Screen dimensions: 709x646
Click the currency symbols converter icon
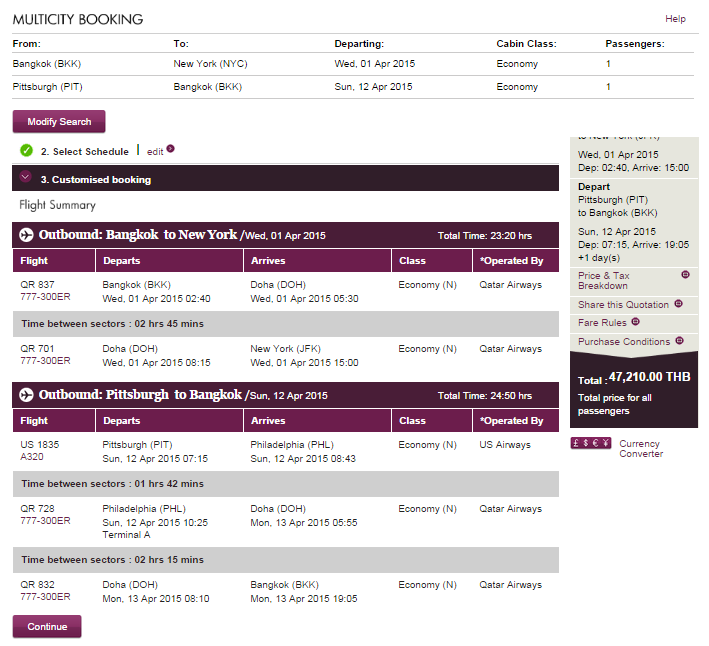(590, 443)
